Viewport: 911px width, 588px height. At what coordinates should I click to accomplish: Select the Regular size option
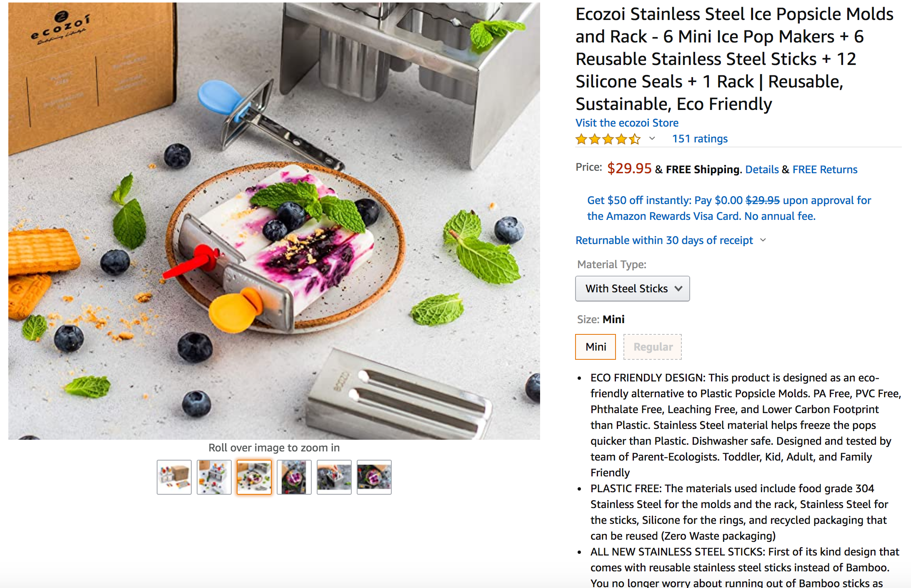tap(653, 347)
